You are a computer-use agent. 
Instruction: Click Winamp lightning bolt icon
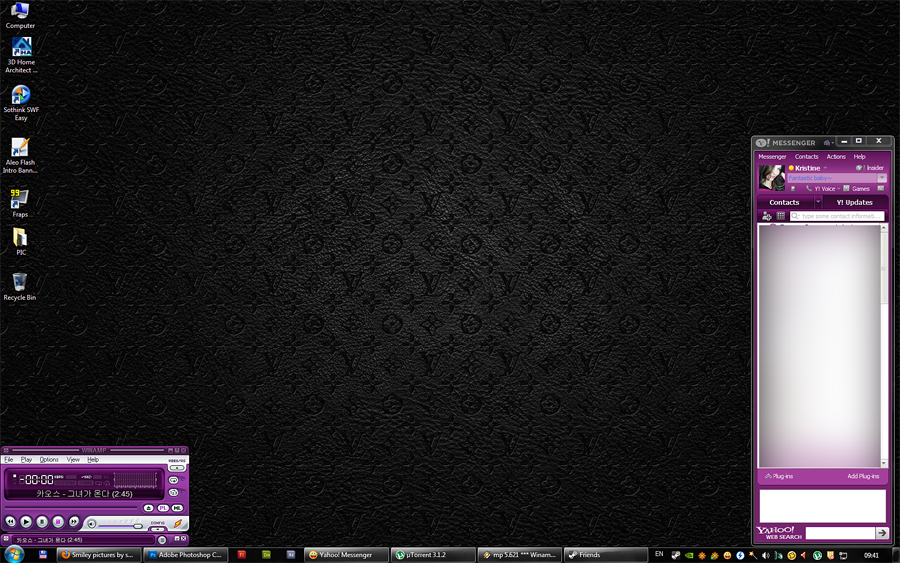178,523
